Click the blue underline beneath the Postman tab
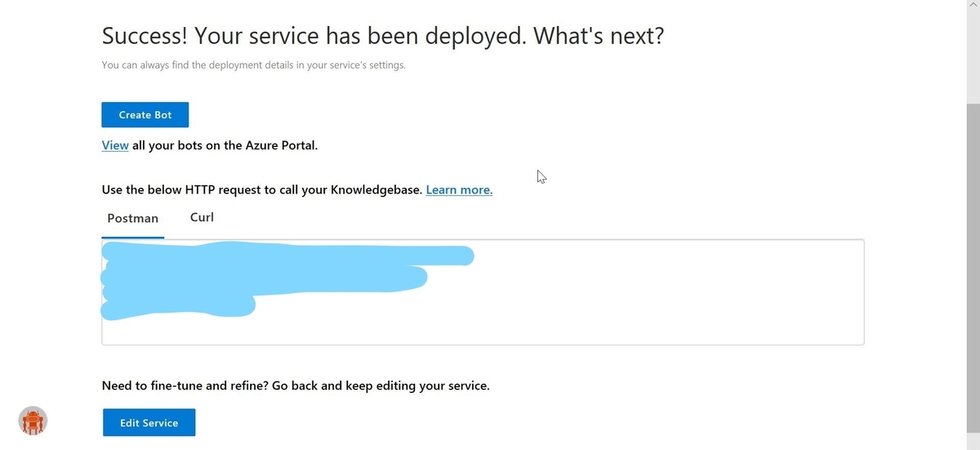The image size is (980, 450). coord(132,238)
